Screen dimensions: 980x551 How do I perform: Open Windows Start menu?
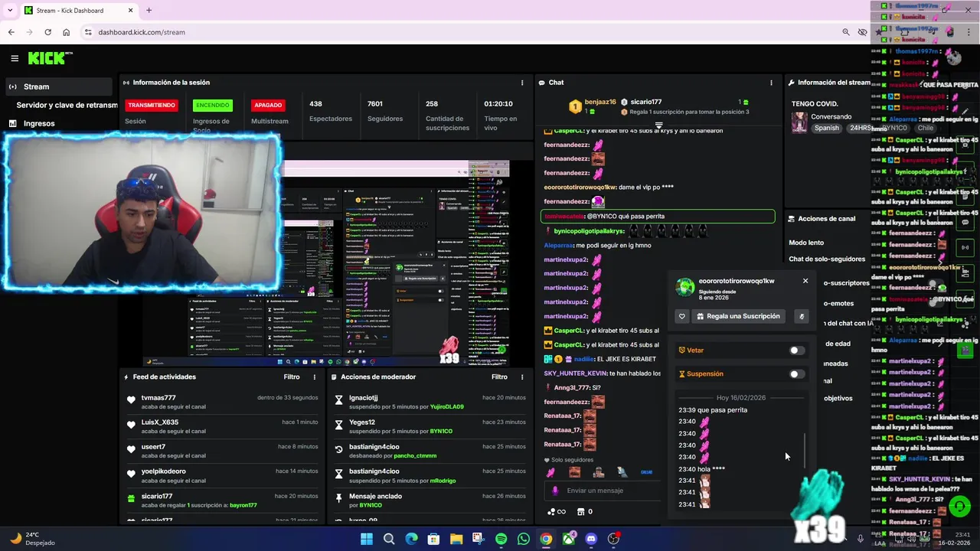point(367,539)
